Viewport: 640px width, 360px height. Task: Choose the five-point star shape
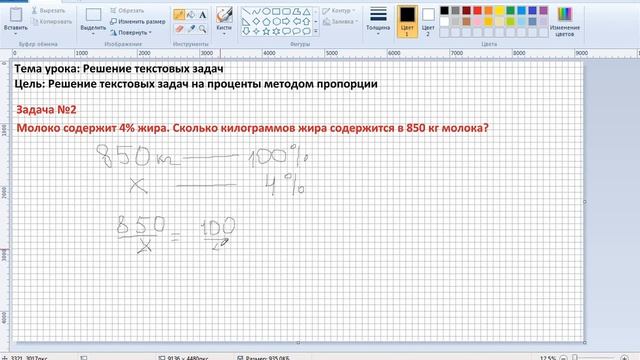tap(266, 31)
